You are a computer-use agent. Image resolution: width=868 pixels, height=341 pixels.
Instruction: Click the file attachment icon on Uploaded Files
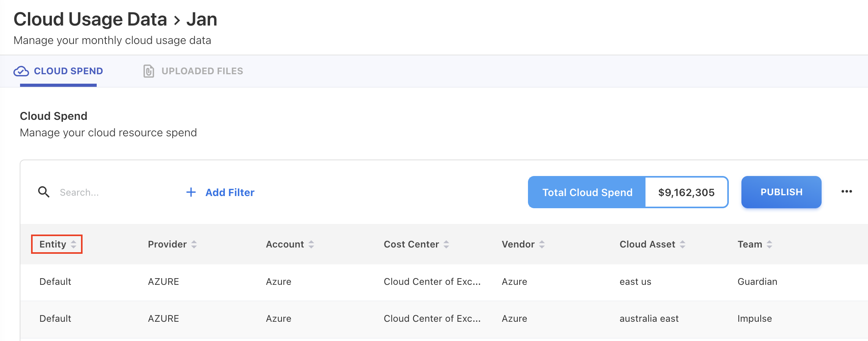coord(149,71)
